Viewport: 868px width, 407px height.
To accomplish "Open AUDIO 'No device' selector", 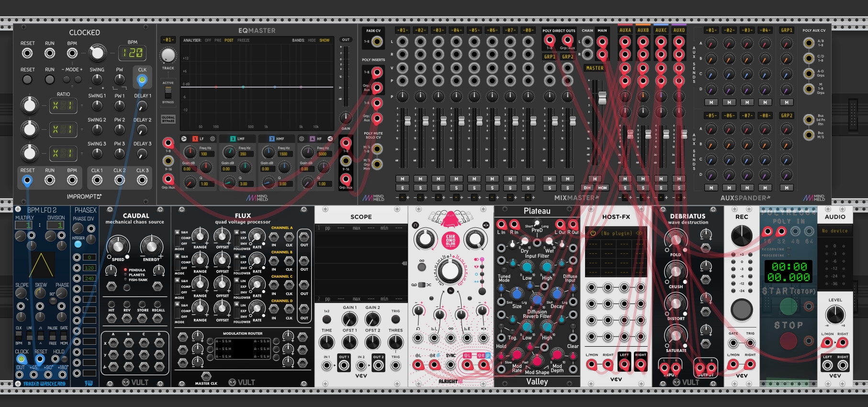I will click(x=835, y=231).
